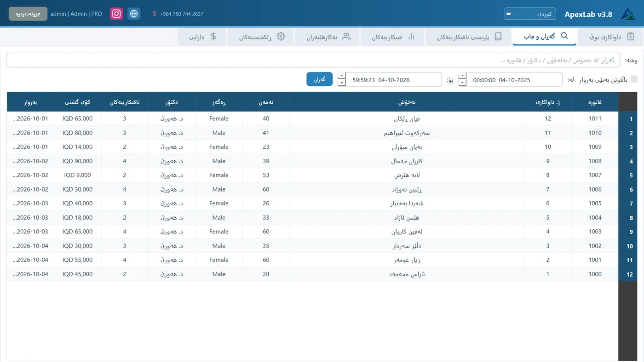
Task: Click the phone icon beside +964 number
Action: pos(155,14)
